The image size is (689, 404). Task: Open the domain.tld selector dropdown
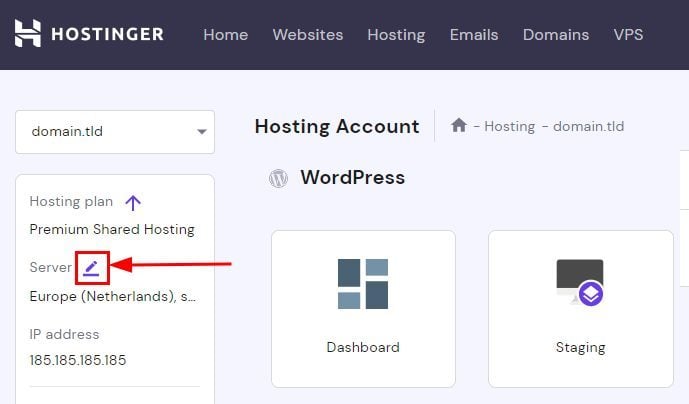(115, 131)
